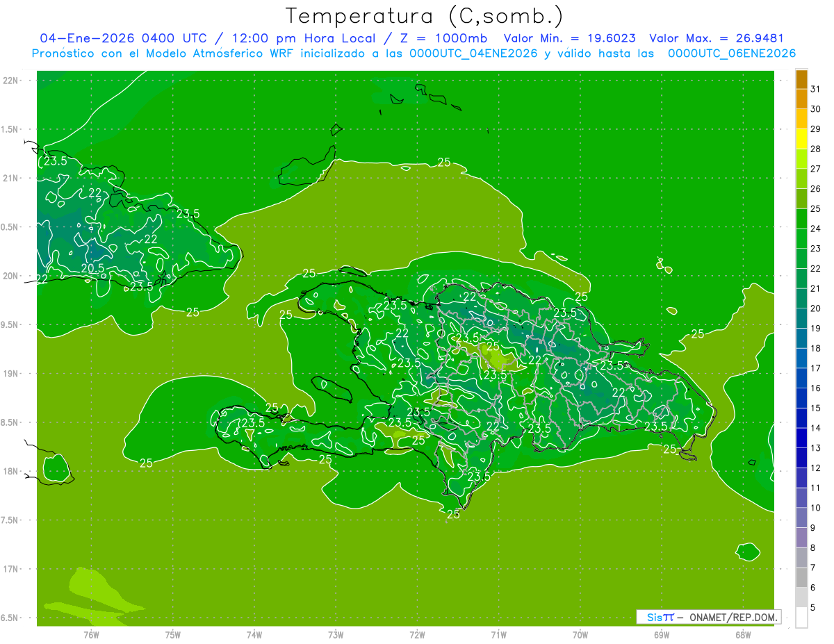Click the "20N" latitude axis label
This screenshot has height=644, width=834.
click(x=11, y=276)
